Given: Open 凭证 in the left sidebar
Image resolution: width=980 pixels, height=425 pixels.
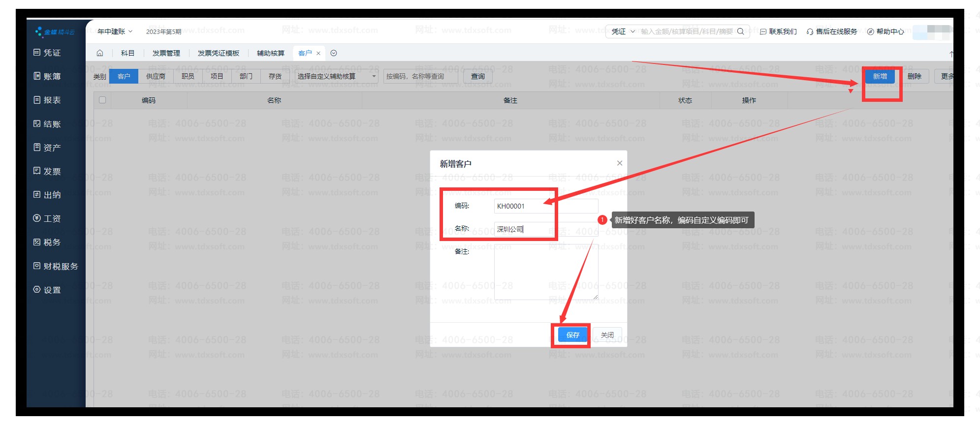Looking at the screenshot, I should [x=47, y=53].
